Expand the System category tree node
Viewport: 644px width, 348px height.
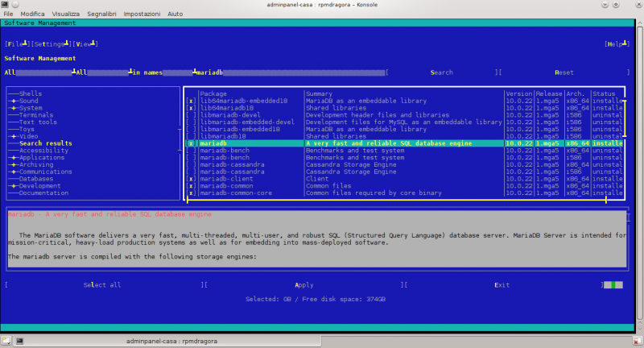(14, 108)
